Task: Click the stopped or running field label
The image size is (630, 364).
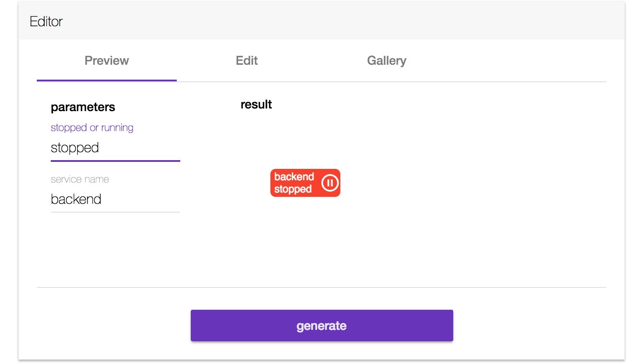Action: tap(92, 127)
